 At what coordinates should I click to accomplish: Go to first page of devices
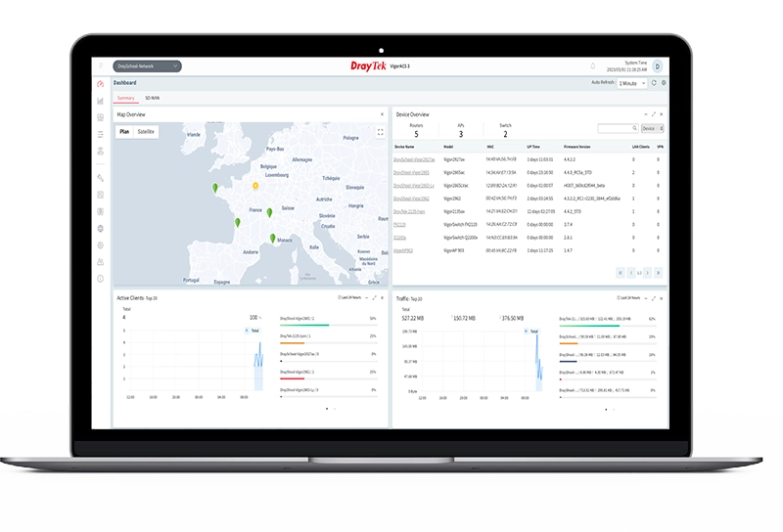[621, 273]
